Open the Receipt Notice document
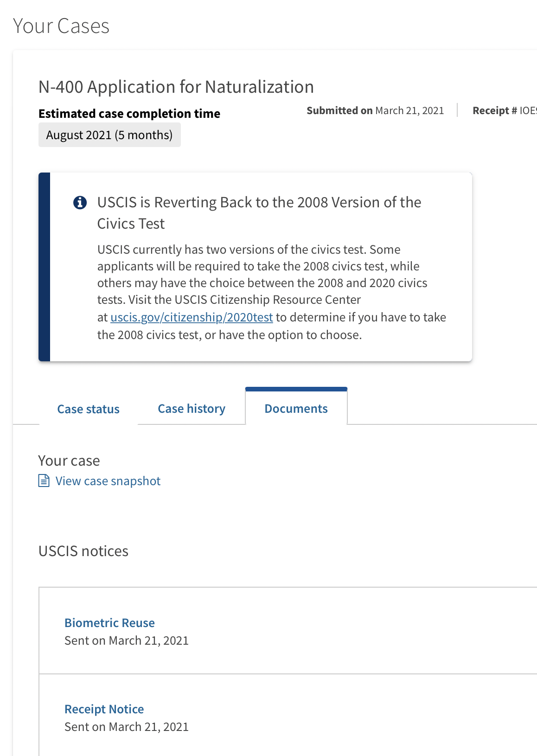Screen dimensions: 537x756 click(104, 709)
